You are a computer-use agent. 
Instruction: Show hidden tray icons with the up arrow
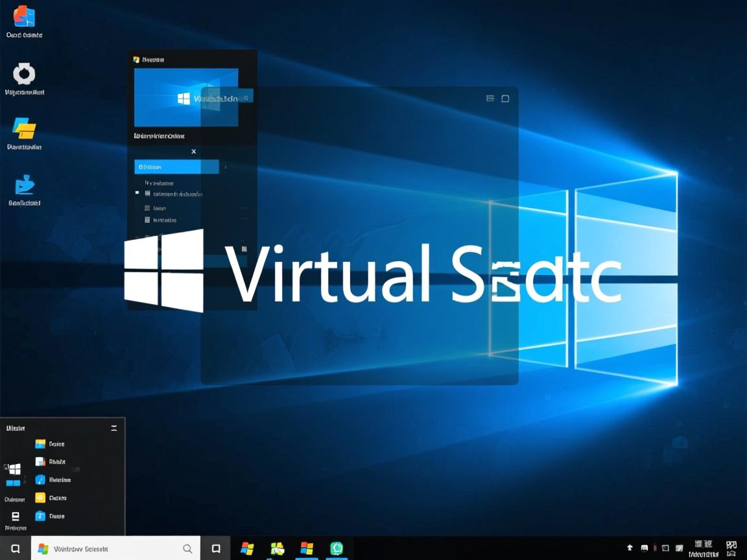coord(630,547)
